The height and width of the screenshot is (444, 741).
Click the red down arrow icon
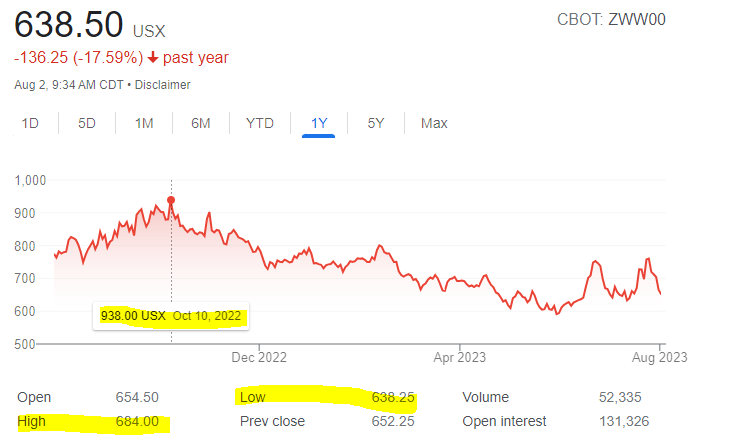153,57
